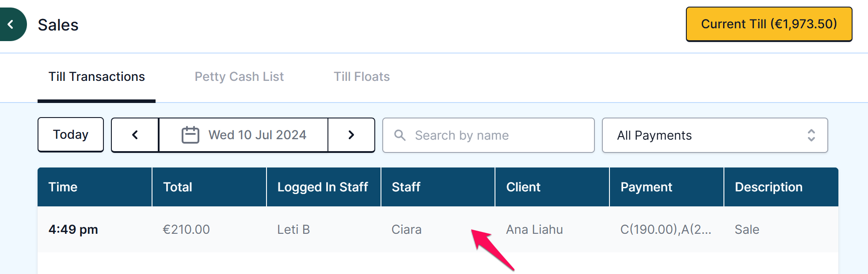Go to next day with right chevron
This screenshot has width=868, height=274.
point(351,135)
